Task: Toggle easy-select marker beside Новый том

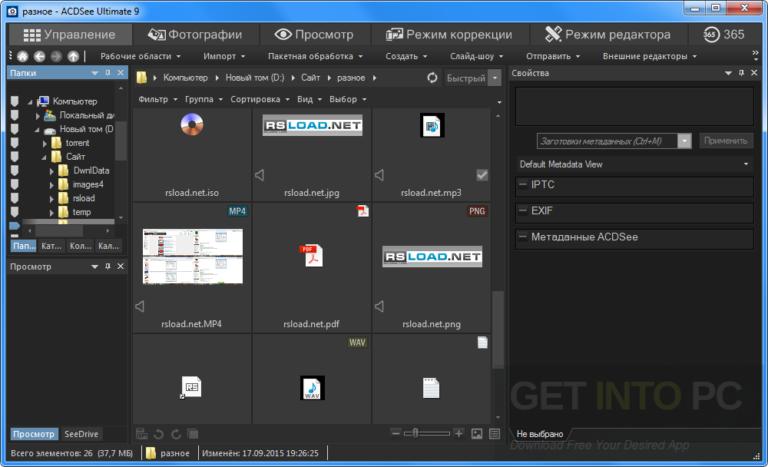Action: tap(15, 128)
